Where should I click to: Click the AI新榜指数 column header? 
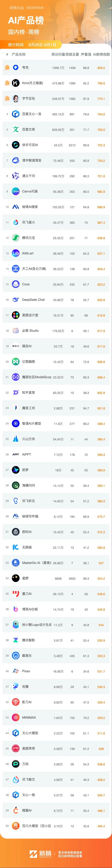[102, 54]
